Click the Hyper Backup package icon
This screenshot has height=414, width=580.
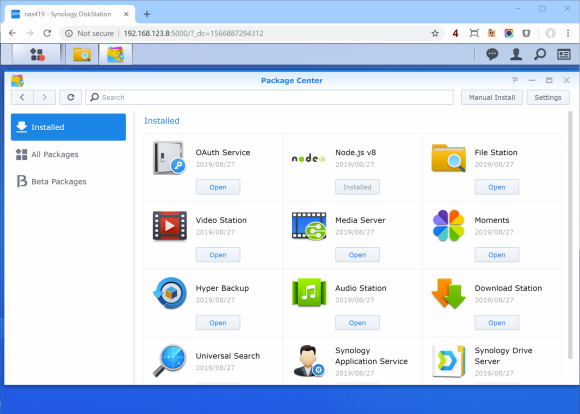170,293
